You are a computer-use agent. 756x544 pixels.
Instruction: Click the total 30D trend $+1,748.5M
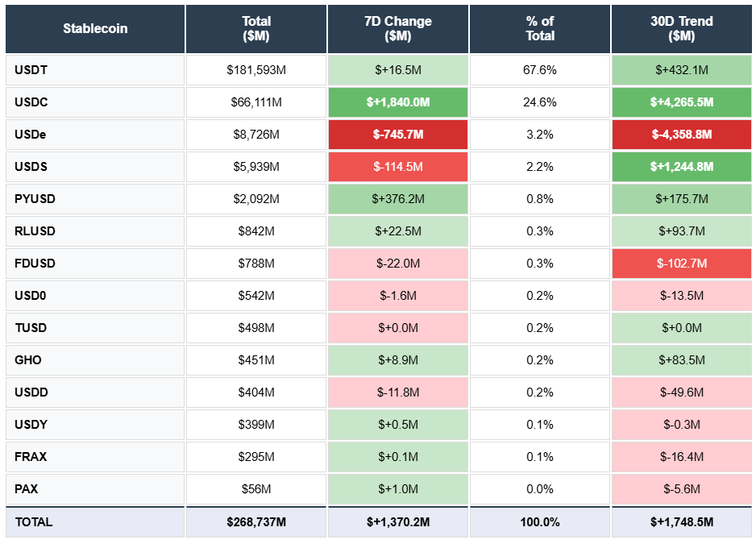[x=681, y=522]
